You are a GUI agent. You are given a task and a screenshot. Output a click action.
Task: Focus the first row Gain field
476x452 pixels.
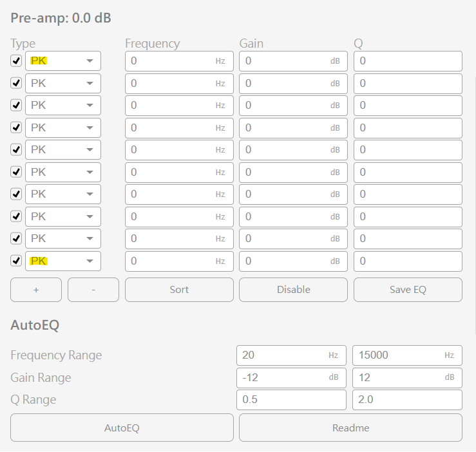293,61
